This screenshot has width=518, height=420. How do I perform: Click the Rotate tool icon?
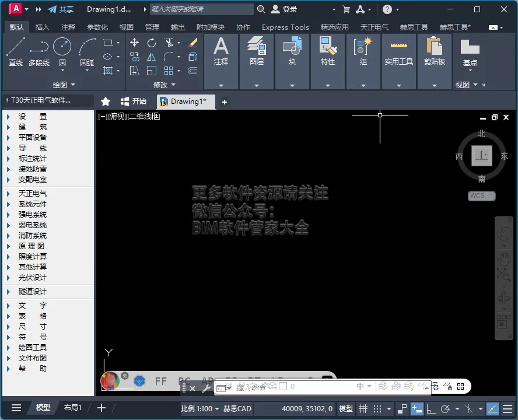click(x=152, y=43)
